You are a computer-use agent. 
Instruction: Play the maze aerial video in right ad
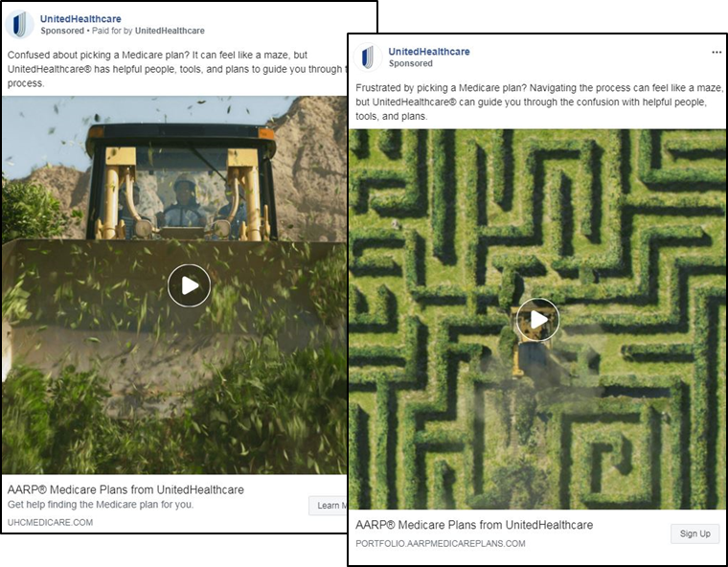tap(537, 320)
